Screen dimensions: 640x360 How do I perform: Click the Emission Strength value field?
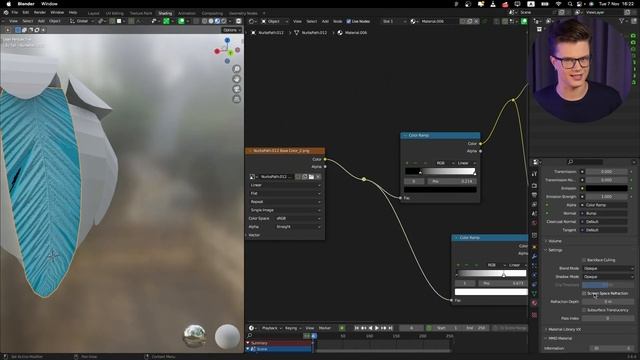coord(607,196)
